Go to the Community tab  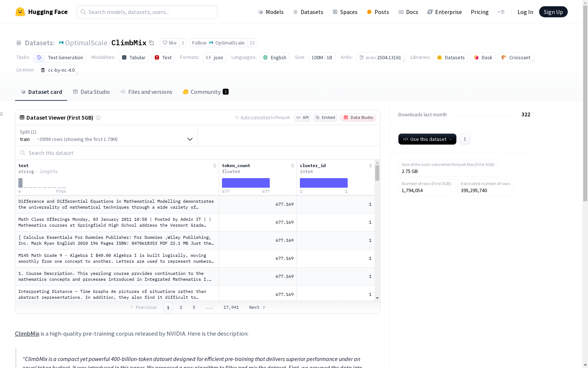(x=205, y=92)
